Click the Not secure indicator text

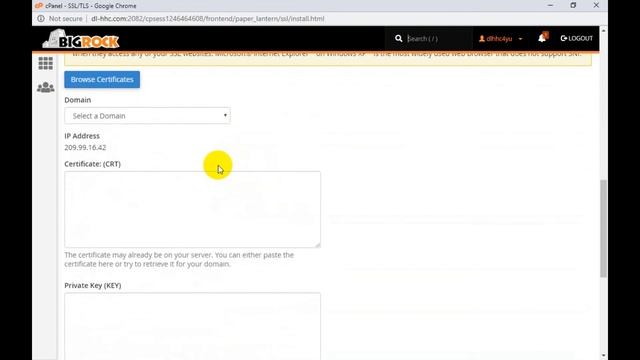[x=65, y=18]
